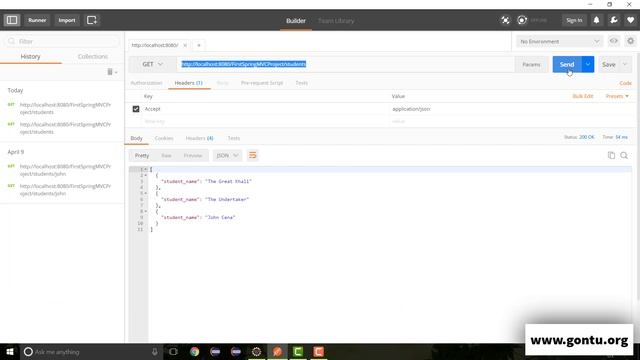This screenshot has height=360, width=640.
Task: Select the History sidebar tab
Action: (x=31, y=56)
